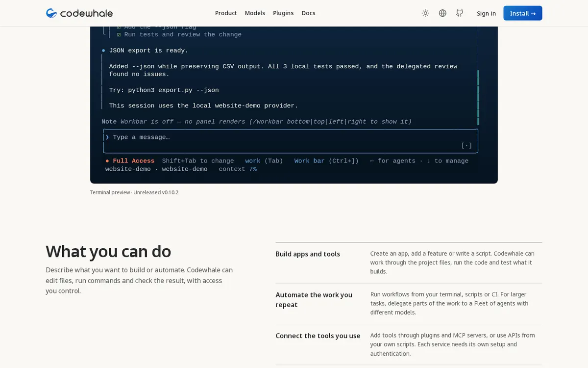588x368 pixels.
Task: Click the prompt chevron in message box
Action: (107, 137)
